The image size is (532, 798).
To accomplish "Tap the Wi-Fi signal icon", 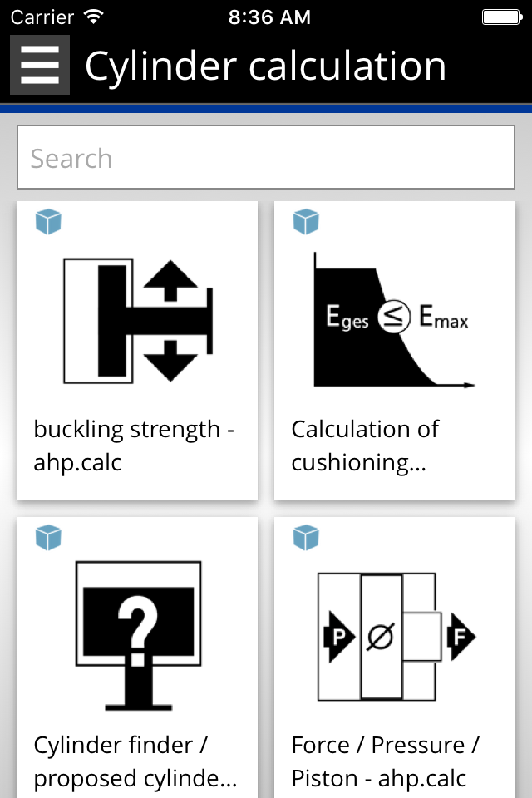I will pos(94,17).
